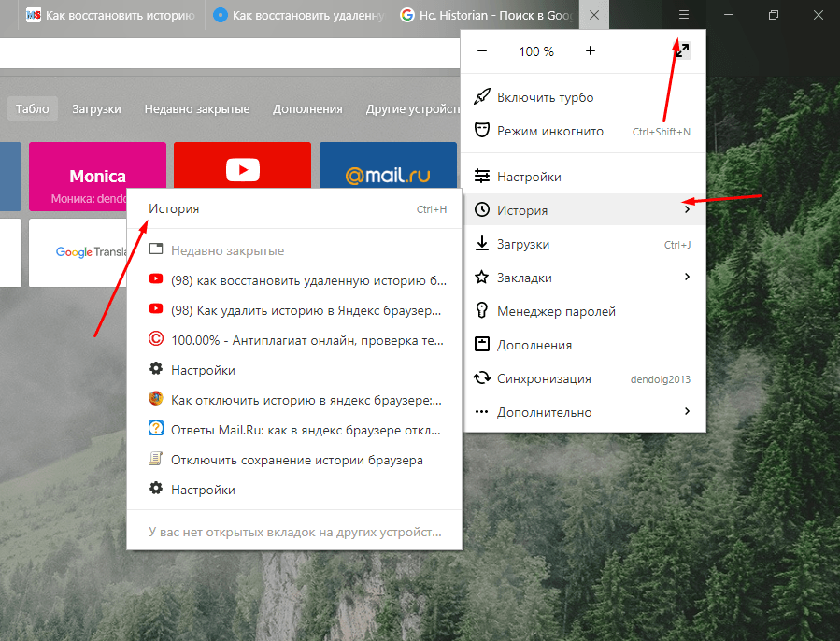
Task: Open the Недавно закрытые page tab
Action: (196, 108)
